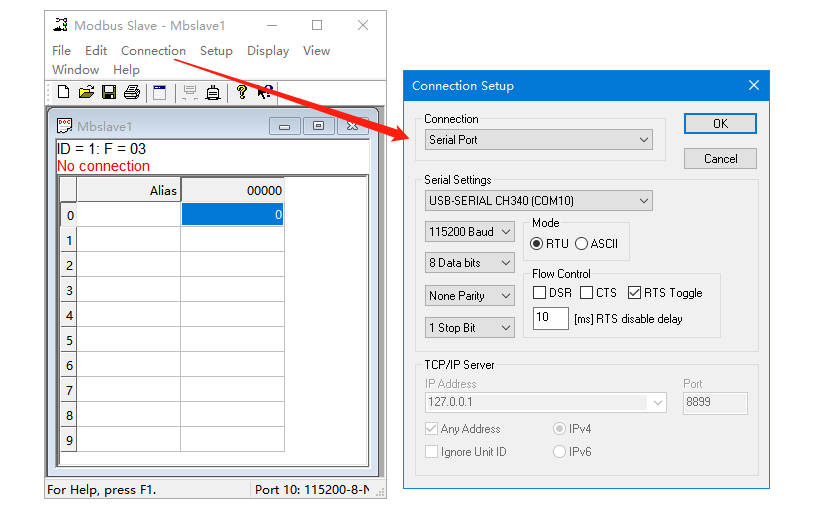Select the ASCII mode radio button
The image size is (816, 521).
[x=582, y=244]
